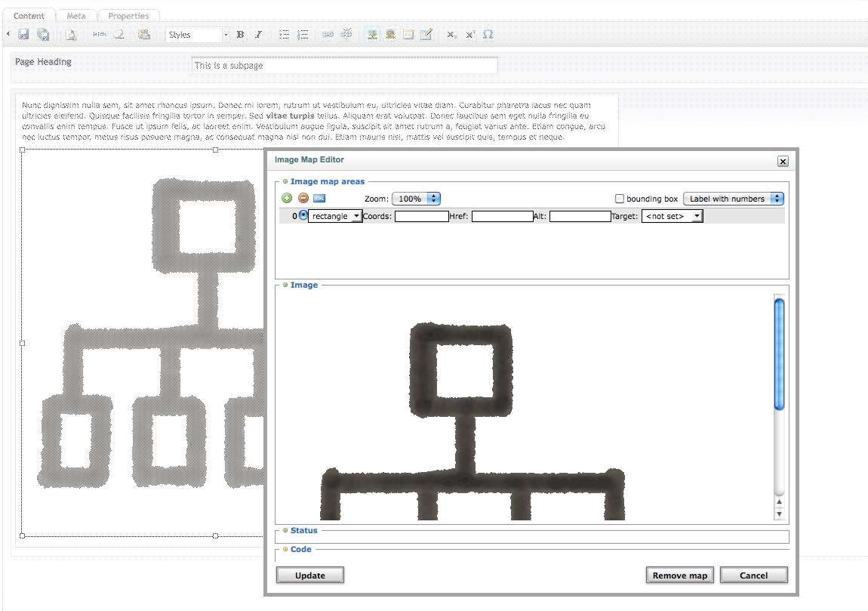Toggle bold formatting
Viewport: 868px width, 611px height.
coord(240,34)
